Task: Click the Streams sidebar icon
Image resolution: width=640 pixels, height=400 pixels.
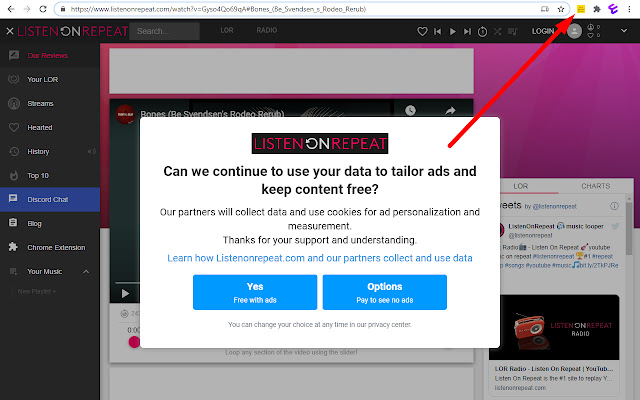Action: point(13,103)
